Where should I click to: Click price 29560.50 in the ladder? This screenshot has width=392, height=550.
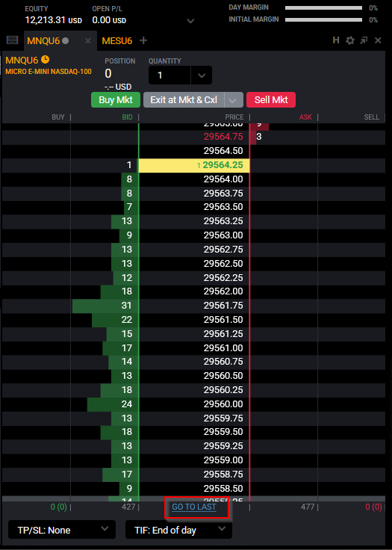coord(194,376)
